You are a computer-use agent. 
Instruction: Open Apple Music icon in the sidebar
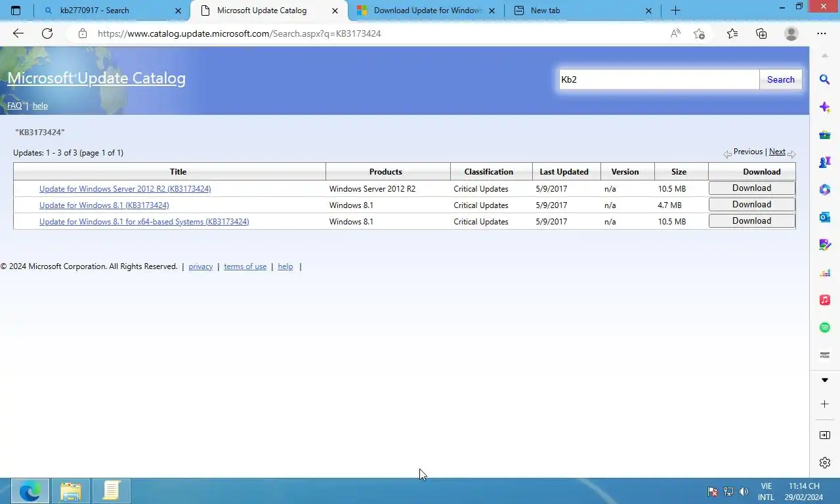[x=825, y=300]
